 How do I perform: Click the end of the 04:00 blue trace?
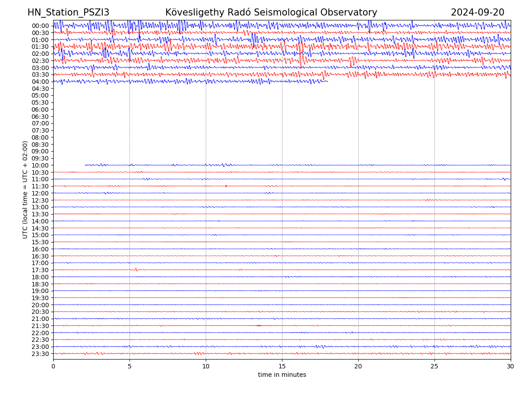tap(328, 81)
